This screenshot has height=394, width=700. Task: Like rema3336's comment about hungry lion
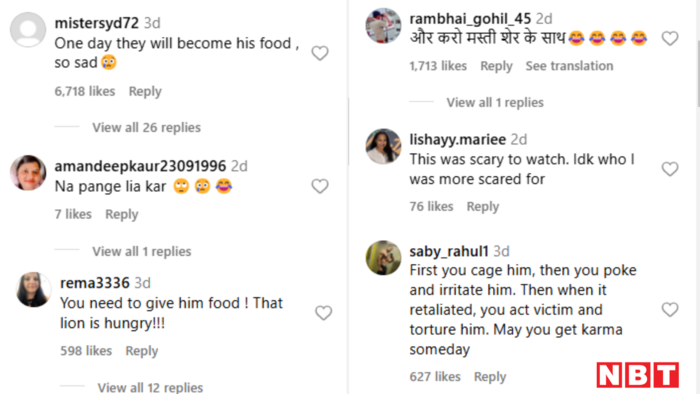click(x=323, y=313)
